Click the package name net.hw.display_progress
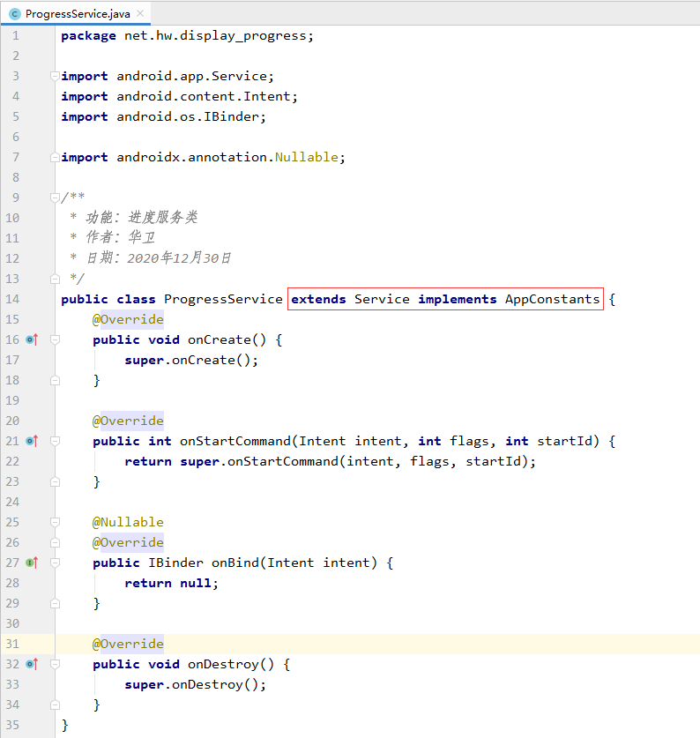The image size is (700, 738). 215,36
